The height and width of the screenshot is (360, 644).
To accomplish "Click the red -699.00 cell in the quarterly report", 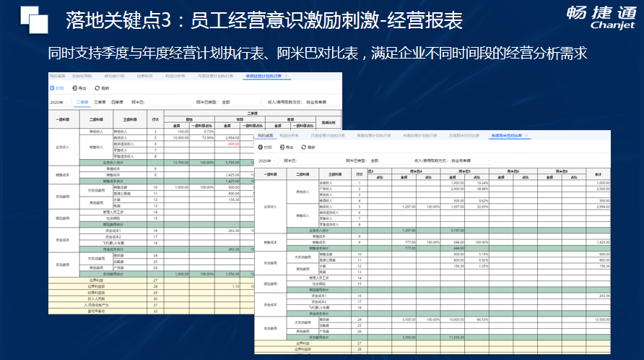I will pyautogui.click(x=227, y=144).
